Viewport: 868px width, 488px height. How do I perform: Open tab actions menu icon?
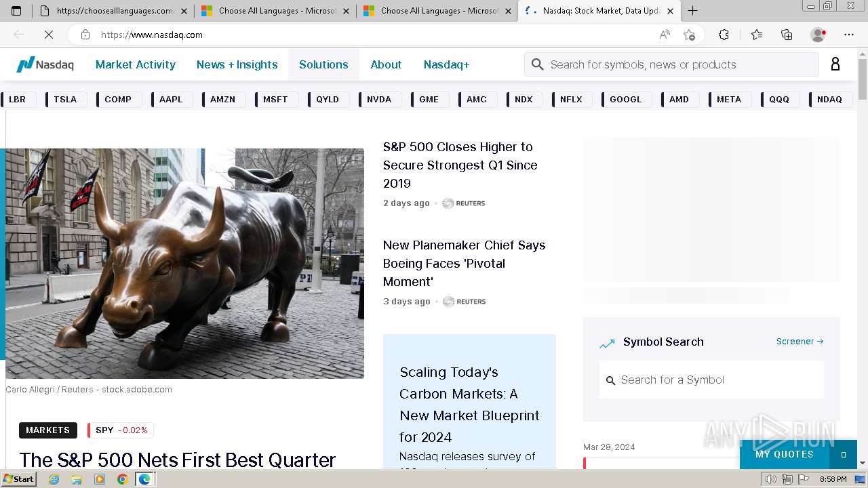pos(16,11)
